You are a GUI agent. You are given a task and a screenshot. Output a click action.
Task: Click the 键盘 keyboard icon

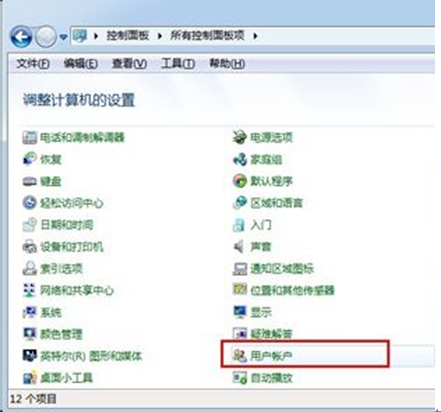point(29,181)
